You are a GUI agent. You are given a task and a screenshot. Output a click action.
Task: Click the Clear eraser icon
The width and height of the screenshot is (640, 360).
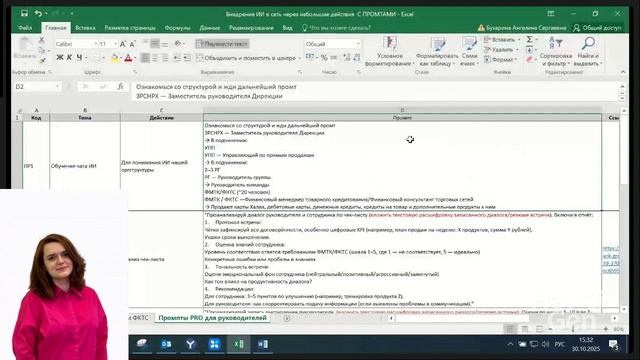pos(529,60)
